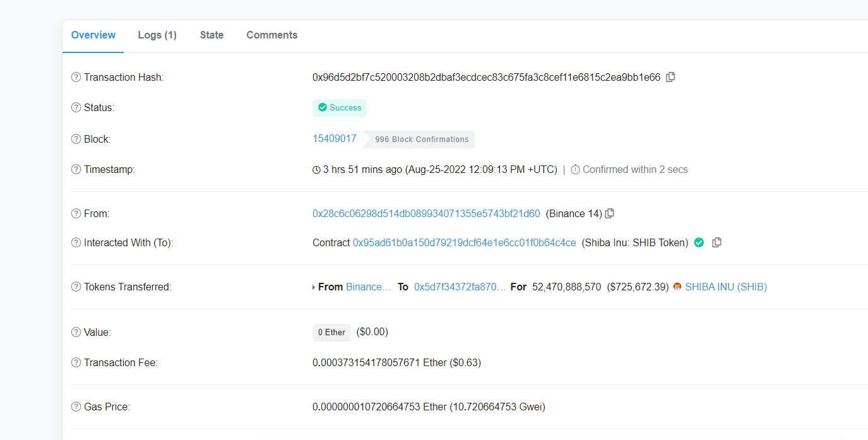Open sender address 0x28c6c06298d514db... link
Image resolution: width=868 pixels, height=440 pixels.
(x=426, y=214)
